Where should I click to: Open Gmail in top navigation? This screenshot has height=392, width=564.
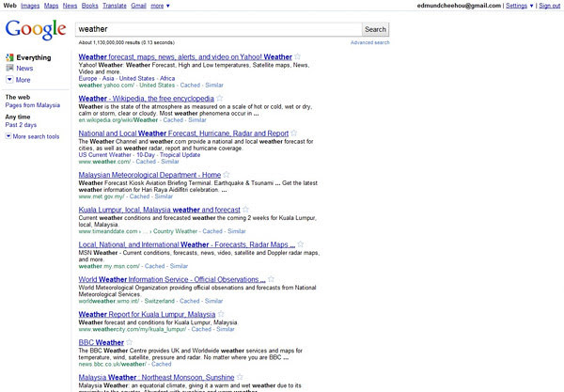pos(138,6)
